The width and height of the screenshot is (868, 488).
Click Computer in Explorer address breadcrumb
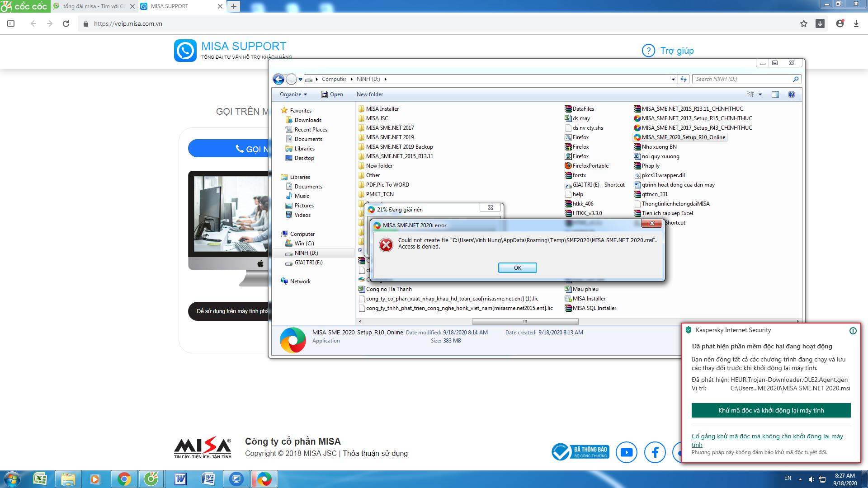click(334, 79)
